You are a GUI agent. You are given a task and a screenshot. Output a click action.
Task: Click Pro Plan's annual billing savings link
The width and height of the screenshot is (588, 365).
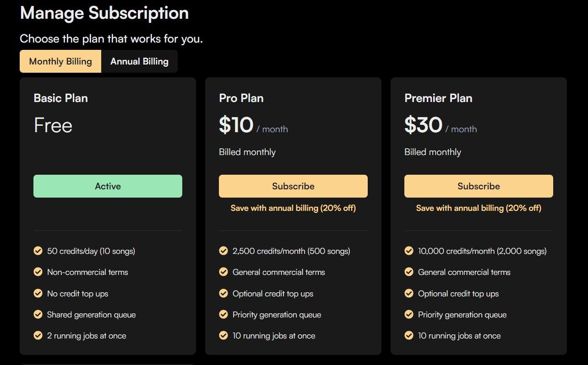tap(293, 208)
